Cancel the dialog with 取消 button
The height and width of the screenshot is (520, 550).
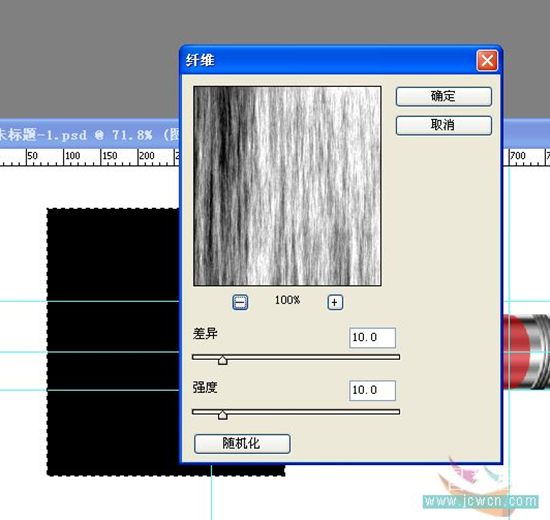click(x=444, y=125)
